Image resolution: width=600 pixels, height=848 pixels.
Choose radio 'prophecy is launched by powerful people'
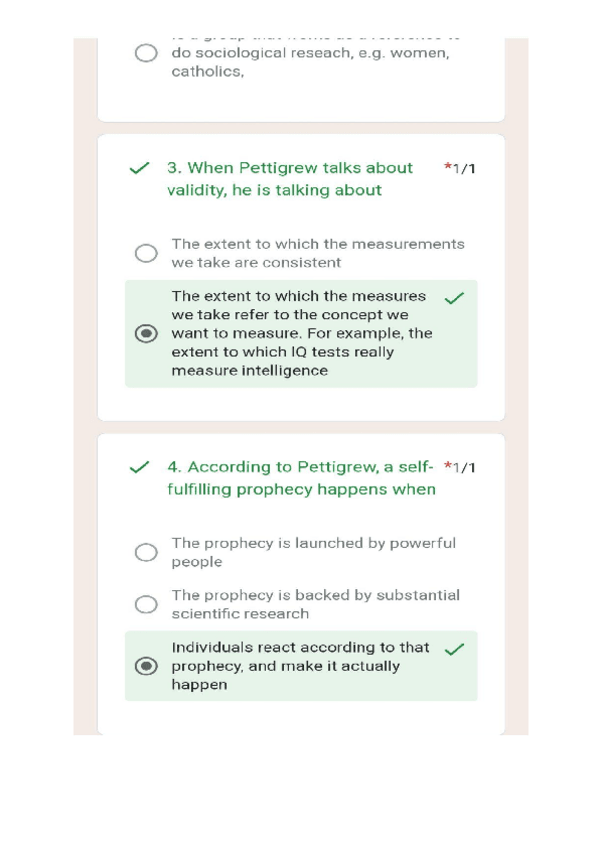[x=146, y=552]
